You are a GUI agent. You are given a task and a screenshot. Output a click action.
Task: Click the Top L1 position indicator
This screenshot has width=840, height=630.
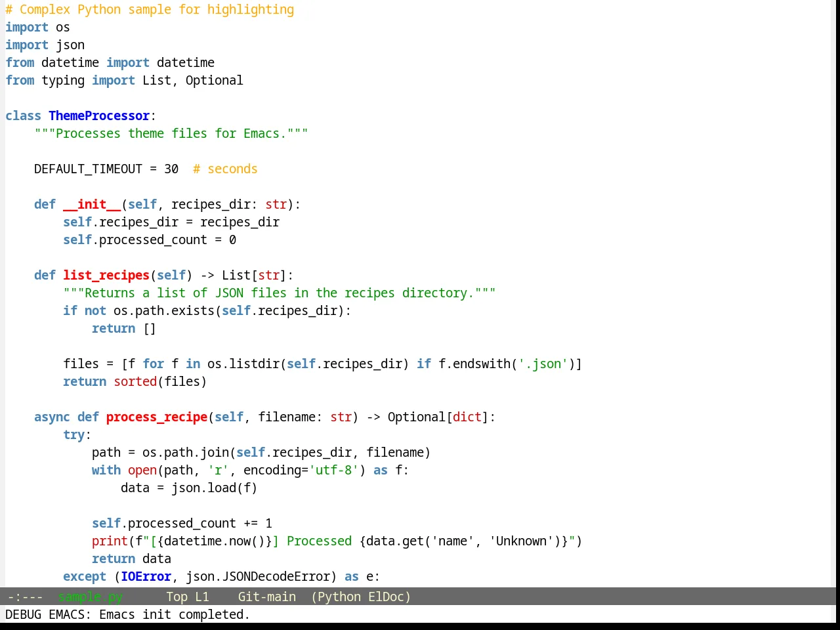(187, 597)
